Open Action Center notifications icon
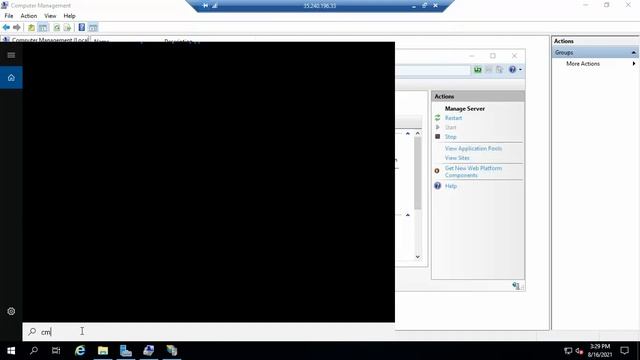The width and height of the screenshot is (640, 360). click(624, 351)
